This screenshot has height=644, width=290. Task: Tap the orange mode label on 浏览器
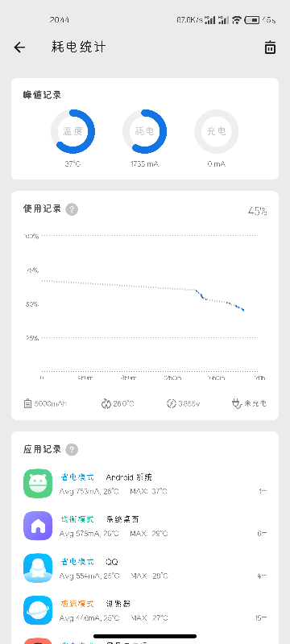point(77,604)
